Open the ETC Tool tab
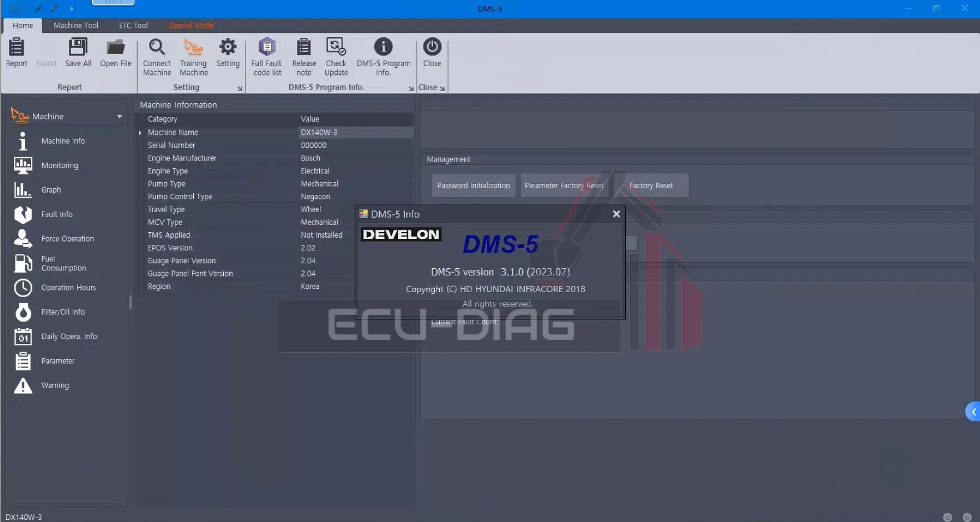Viewport: 980px width, 522px height. coord(133,26)
